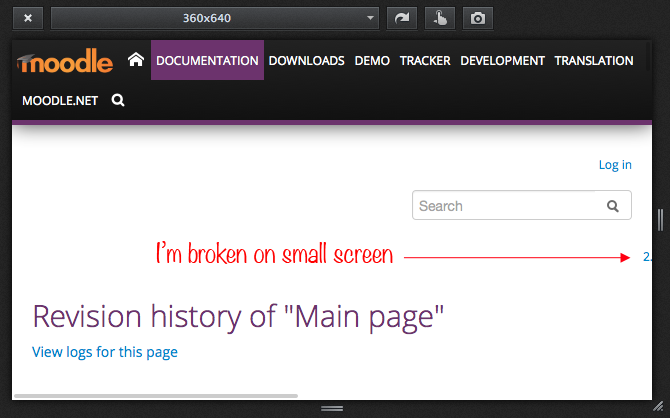The height and width of the screenshot is (418, 670).
Task: Open the Demo menu item
Action: point(372,61)
